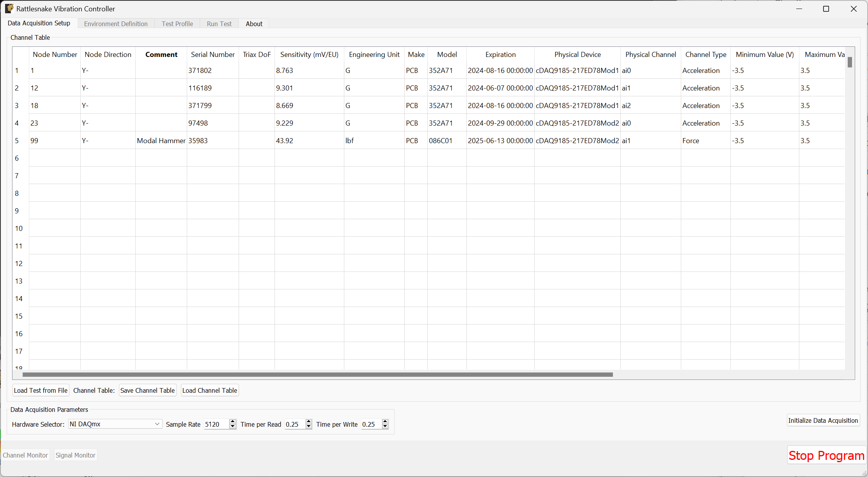
Task: Increase Sample Rate using up stepper arrow
Action: [232, 422]
